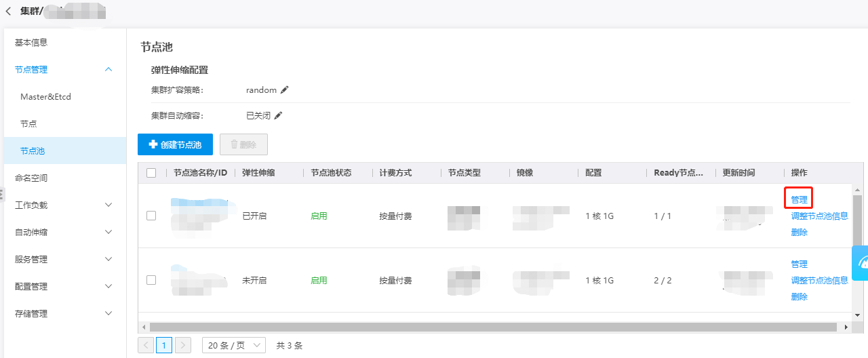Click the 节点类型 column header
Viewport: 868px width, 358px height.
(464, 173)
